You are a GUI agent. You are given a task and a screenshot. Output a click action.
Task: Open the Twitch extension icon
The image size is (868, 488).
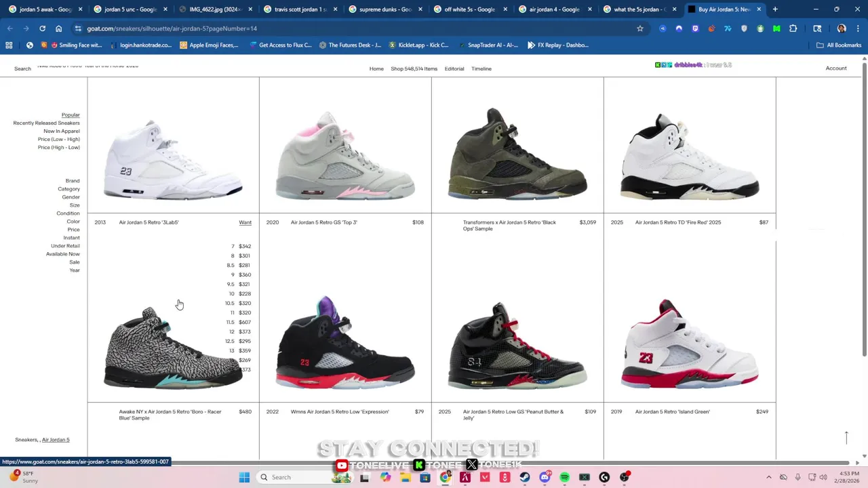[x=695, y=28]
